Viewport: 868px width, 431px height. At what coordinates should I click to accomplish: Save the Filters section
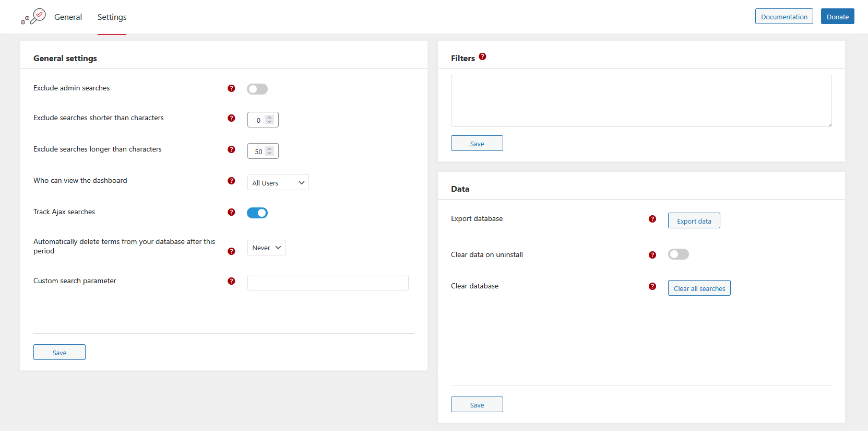pos(477,143)
